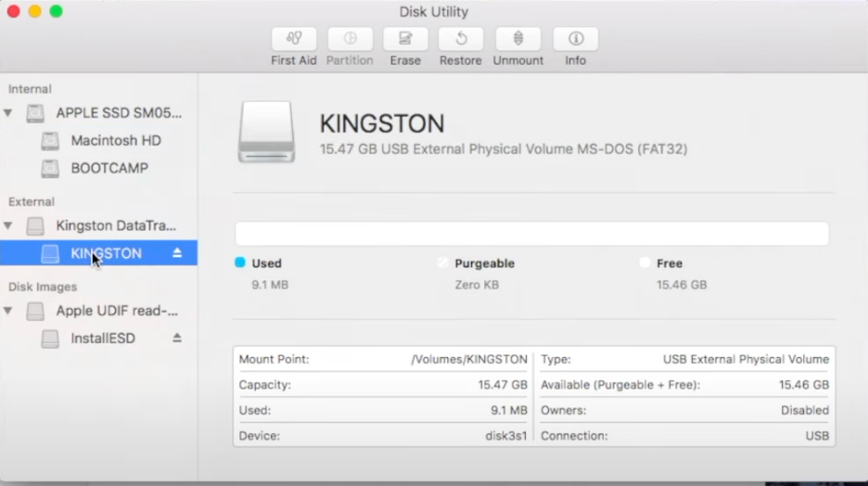Click the Available value 15.46 GB
The image size is (868, 486).
[804, 385]
